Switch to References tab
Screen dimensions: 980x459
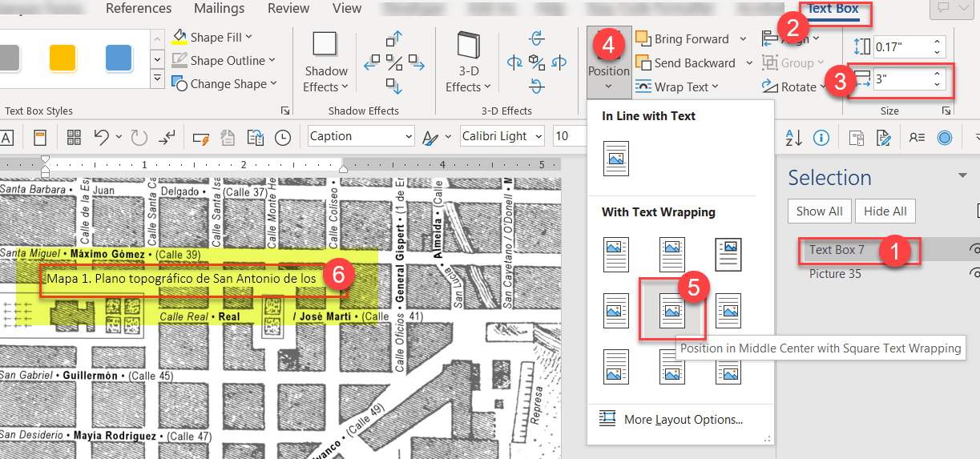(x=139, y=8)
